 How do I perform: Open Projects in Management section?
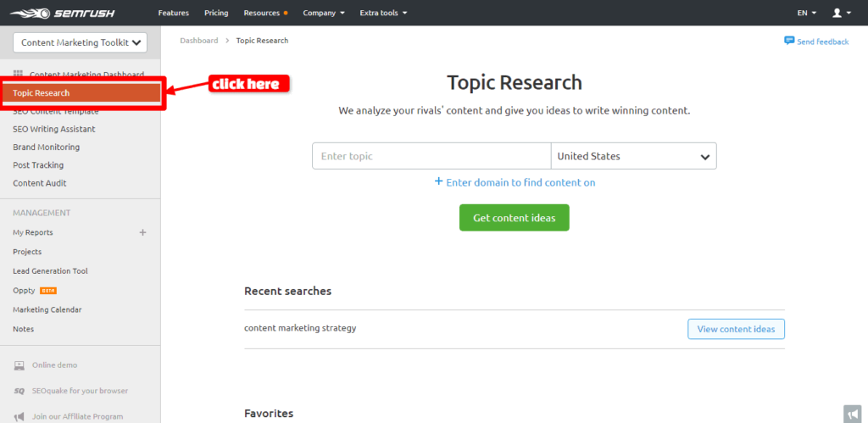click(x=27, y=252)
